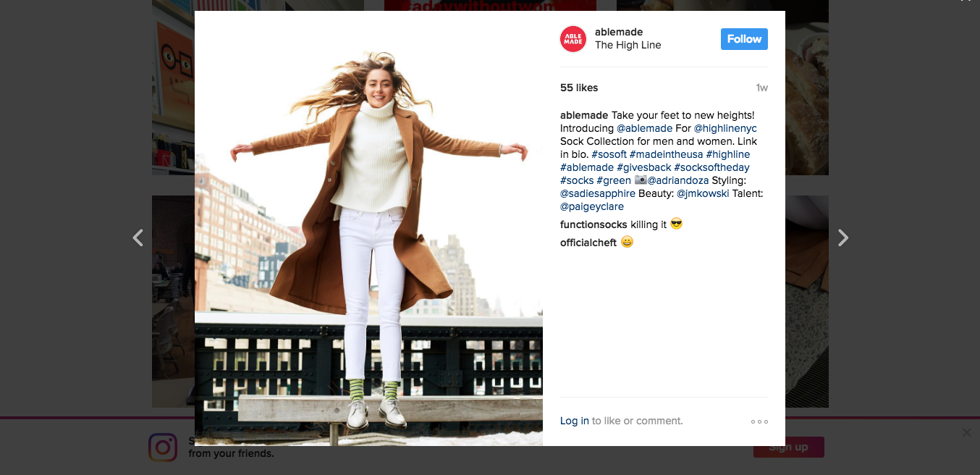
Task: Open the #highline hashtag
Action: (x=728, y=154)
